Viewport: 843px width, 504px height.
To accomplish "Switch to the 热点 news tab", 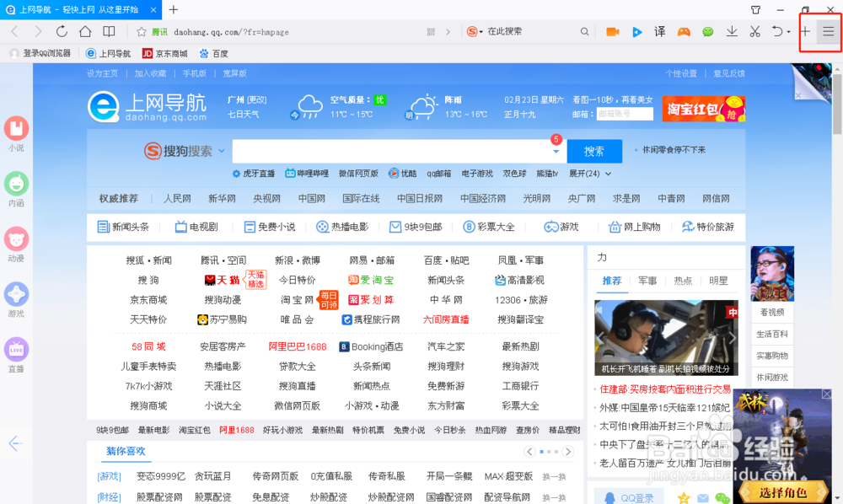I will (x=683, y=281).
